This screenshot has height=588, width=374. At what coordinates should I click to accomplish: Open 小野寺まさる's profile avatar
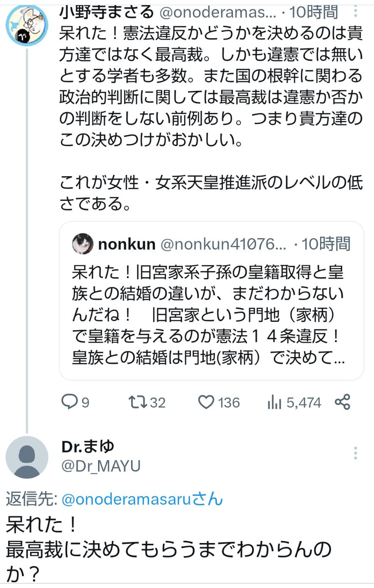pyautogui.click(x=26, y=25)
